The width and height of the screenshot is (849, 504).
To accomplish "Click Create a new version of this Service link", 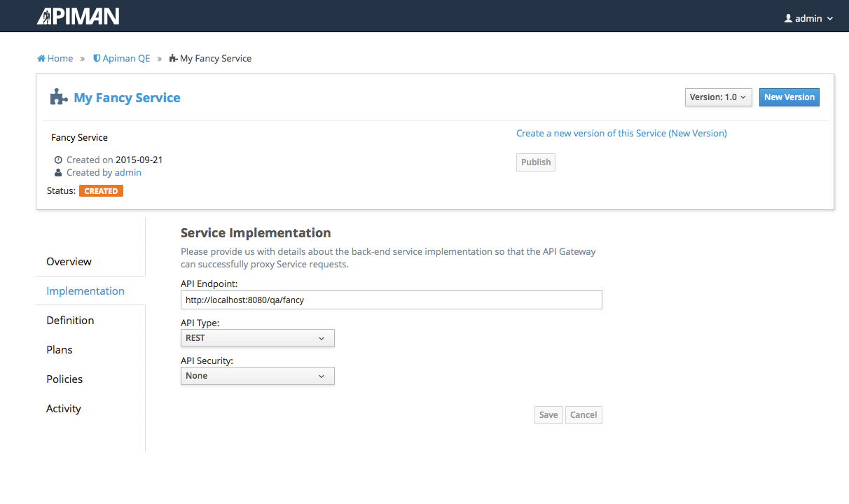I will (621, 134).
